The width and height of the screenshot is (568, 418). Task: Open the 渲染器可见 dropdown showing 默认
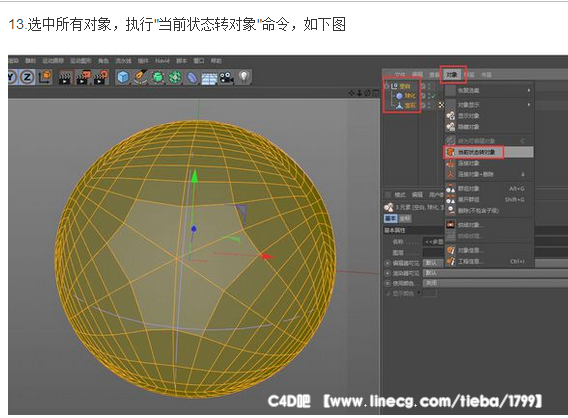(x=495, y=273)
